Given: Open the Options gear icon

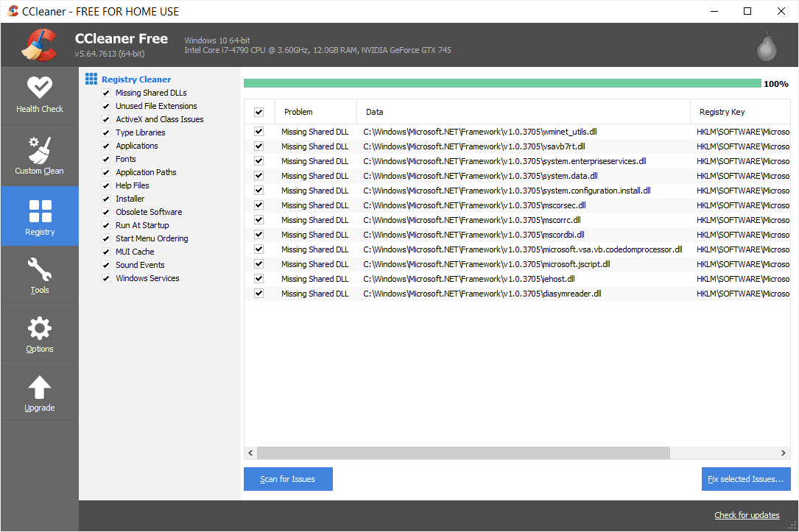Looking at the screenshot, I should click(40, 328).
